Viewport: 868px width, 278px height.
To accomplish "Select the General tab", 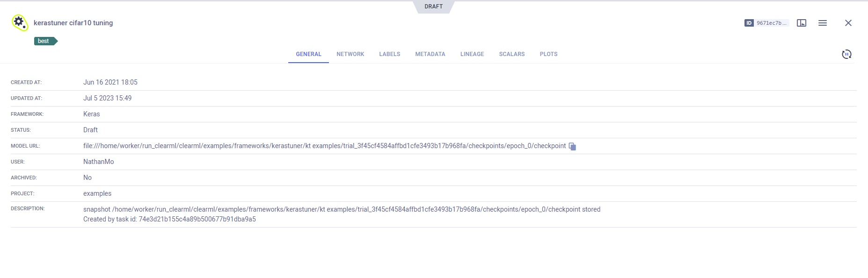I will [x=308, y=54].
